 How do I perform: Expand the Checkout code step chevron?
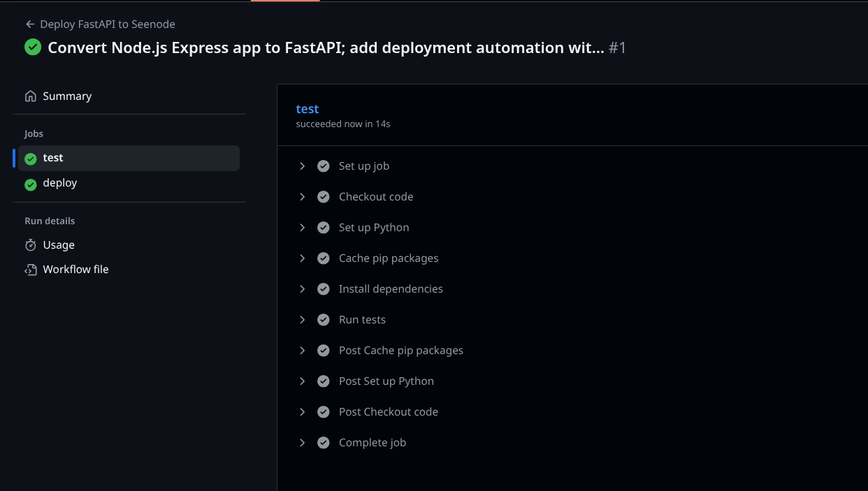(303, 197)
